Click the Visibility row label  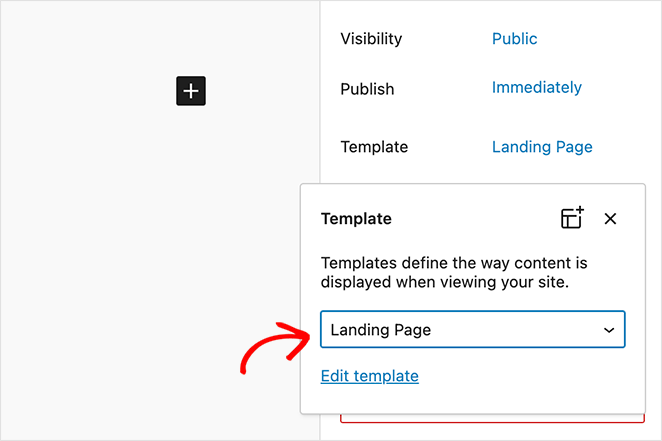point(371,39)
